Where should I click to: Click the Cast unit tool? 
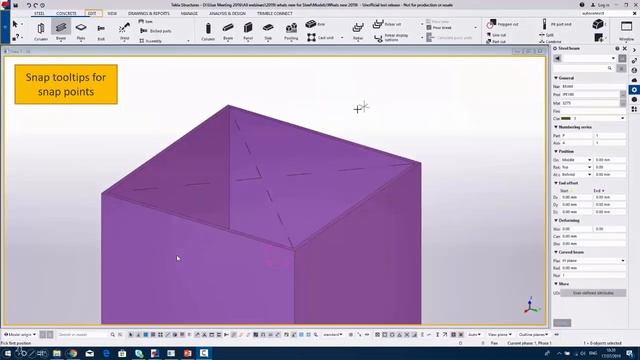(321, 38)
